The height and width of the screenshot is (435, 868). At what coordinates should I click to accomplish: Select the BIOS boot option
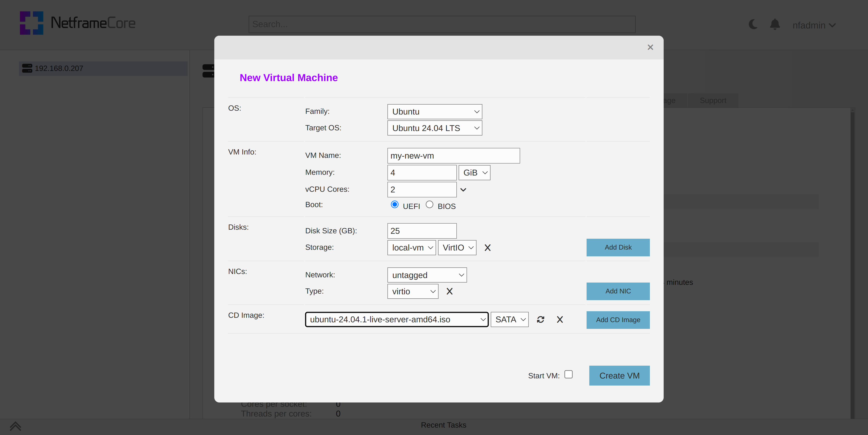(x=429, y=205)
